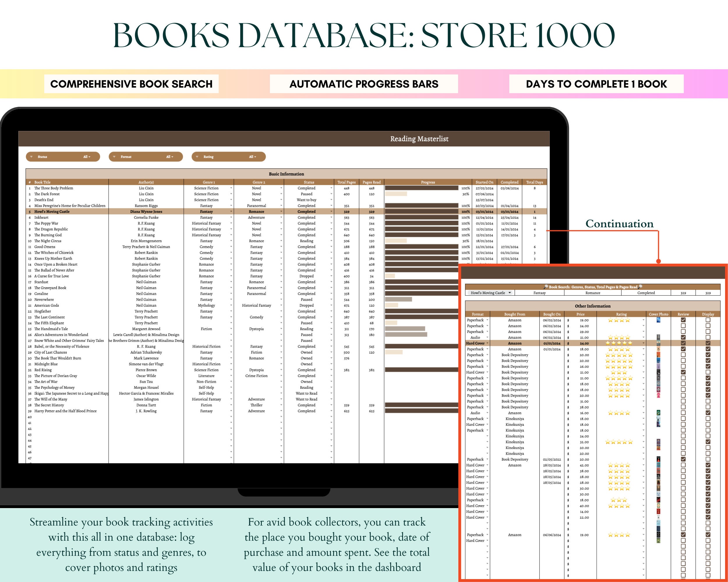Click the star rating on the Audio row

click(x=618, y=338)
